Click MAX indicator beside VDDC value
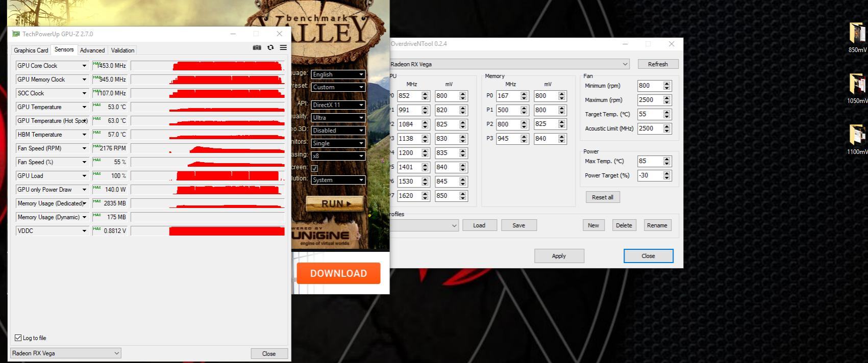The image size is (868, 363). pyautogui.click(x=97, y=229)
